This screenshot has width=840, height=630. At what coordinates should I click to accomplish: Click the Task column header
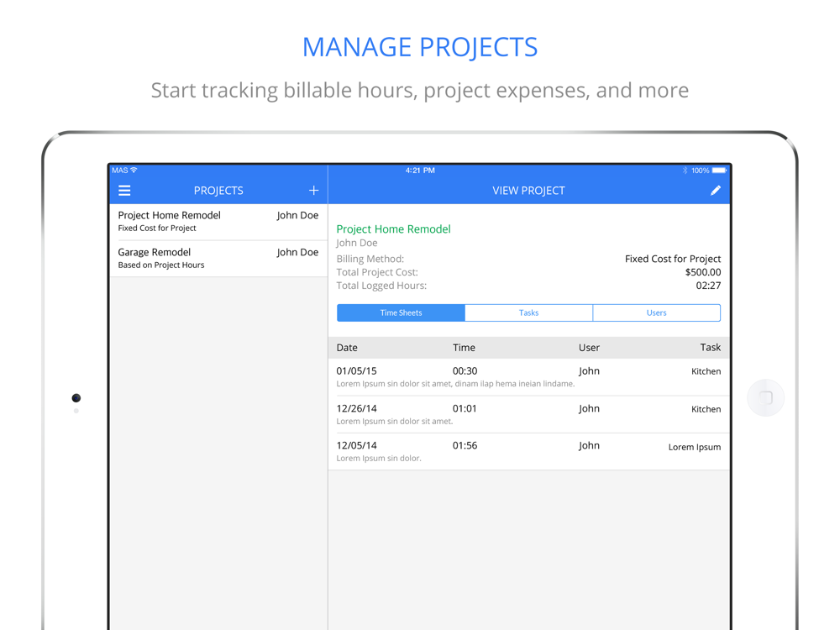click(x=711, y=348)
